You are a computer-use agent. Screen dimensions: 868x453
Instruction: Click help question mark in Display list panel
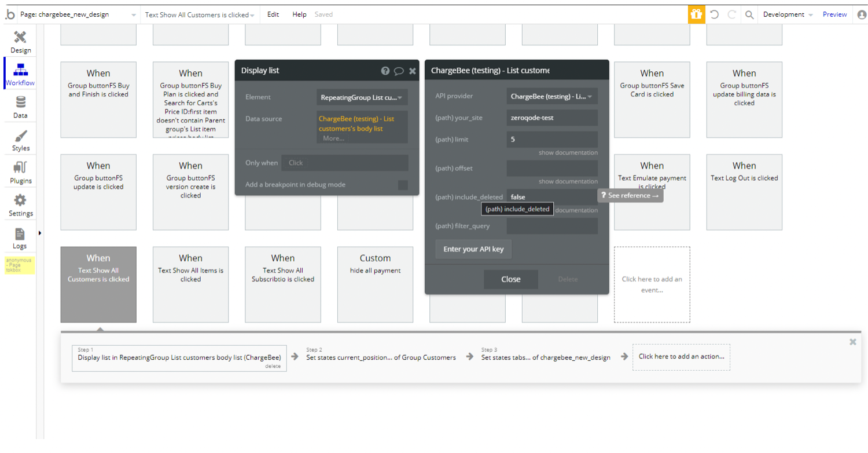click(385, 71)
